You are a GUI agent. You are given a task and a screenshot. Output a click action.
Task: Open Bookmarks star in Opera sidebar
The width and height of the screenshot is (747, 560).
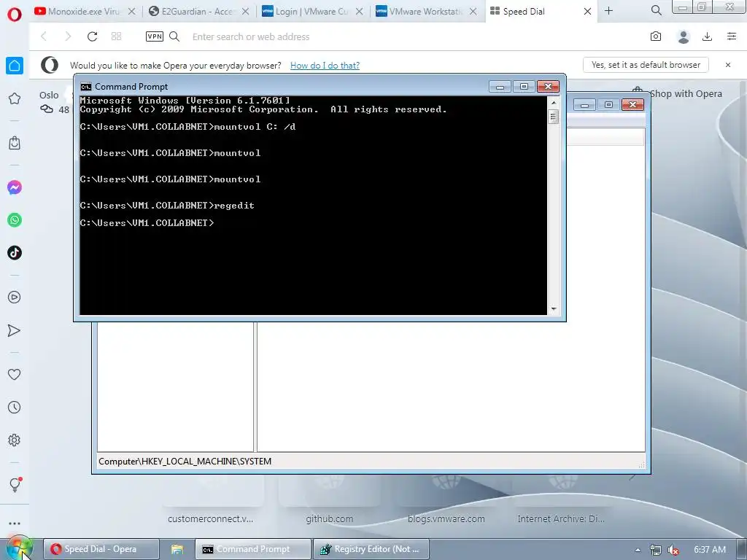click(15, 98)
